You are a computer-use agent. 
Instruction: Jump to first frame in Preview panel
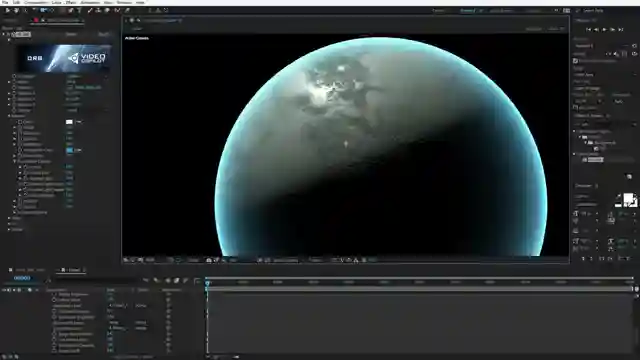click(x=589, y=29)
